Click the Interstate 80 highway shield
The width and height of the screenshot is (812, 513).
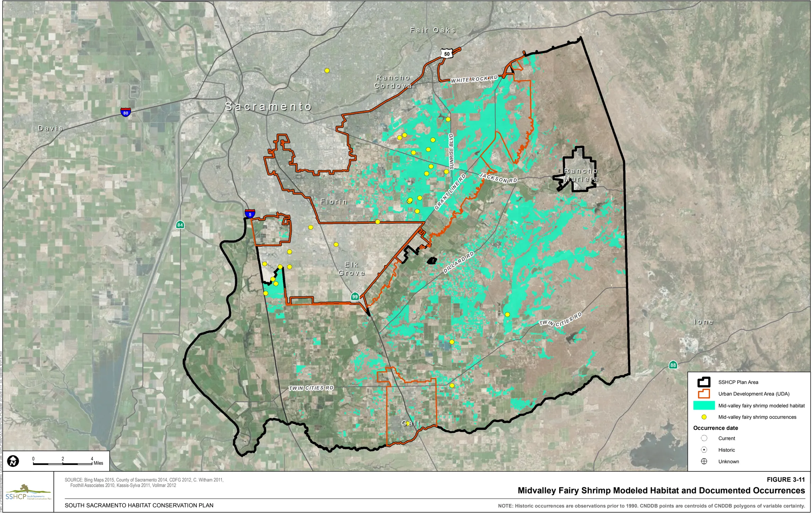tap(125, 112)
